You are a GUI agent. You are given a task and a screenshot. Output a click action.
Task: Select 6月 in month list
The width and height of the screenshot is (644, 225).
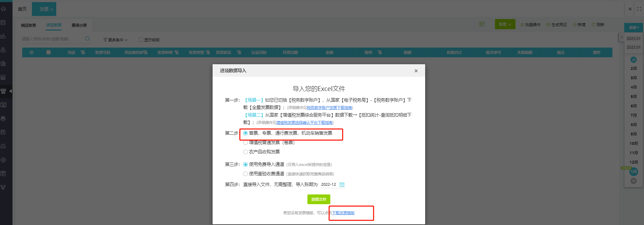[x=634, y=106]
